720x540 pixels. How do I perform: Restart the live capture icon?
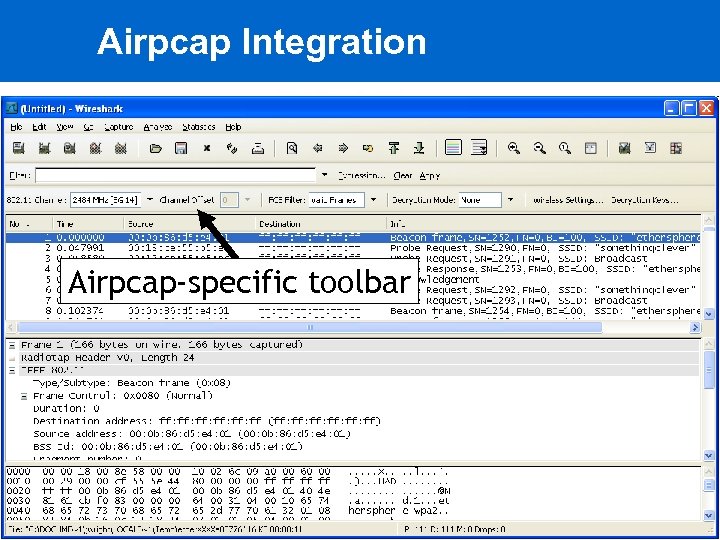coord(120,148)
